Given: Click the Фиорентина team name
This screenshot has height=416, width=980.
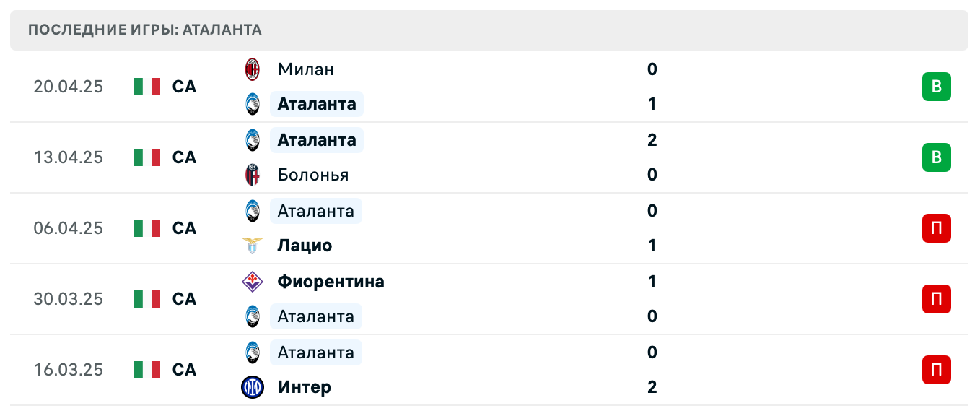Looking at the screenshot, I should (331, 282).
